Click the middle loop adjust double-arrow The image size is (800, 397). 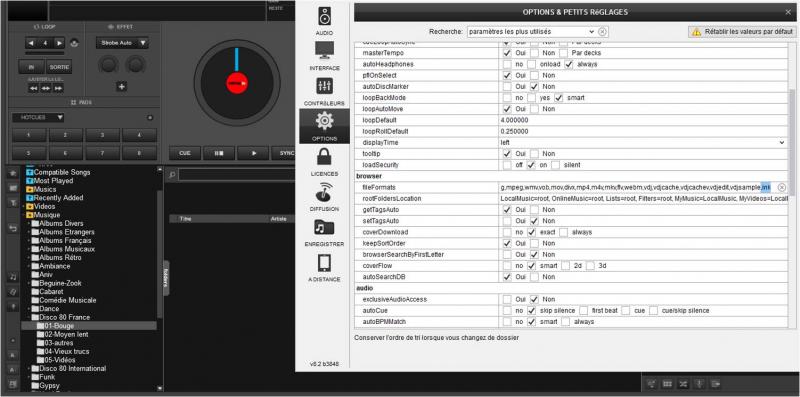pyautogui.click(x=46, y=88)
